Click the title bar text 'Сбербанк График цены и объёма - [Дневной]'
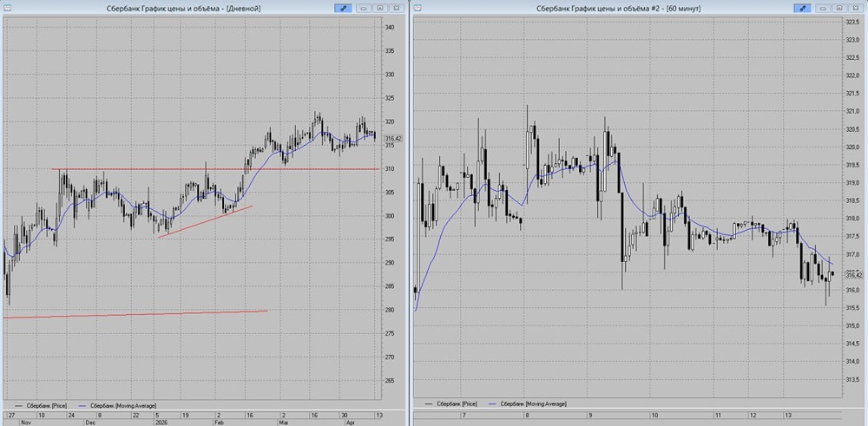The image size is (868, 426). click(184, 9)
